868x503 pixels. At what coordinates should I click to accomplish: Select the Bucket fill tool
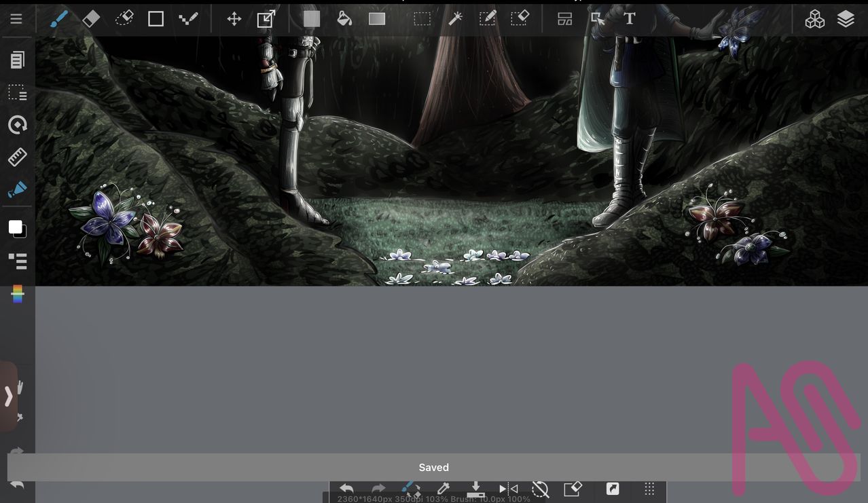tap(344, 19)
